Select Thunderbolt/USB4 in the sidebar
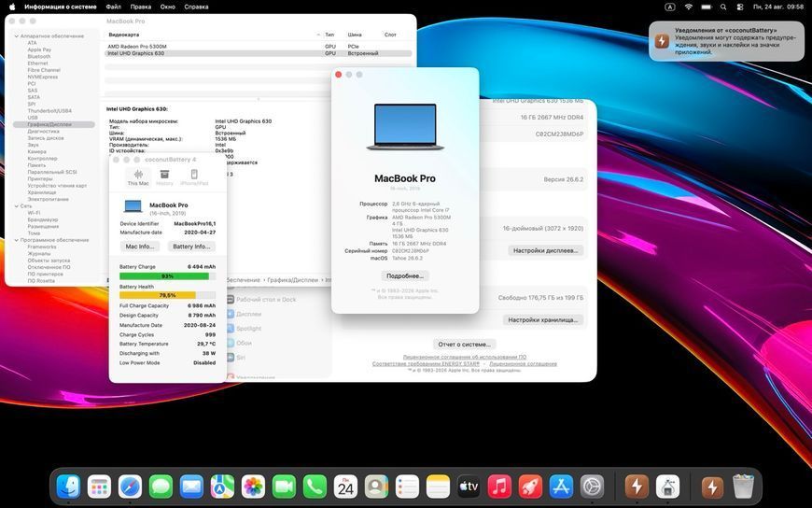This screenshot has width=812, height=508. point(49,111)
